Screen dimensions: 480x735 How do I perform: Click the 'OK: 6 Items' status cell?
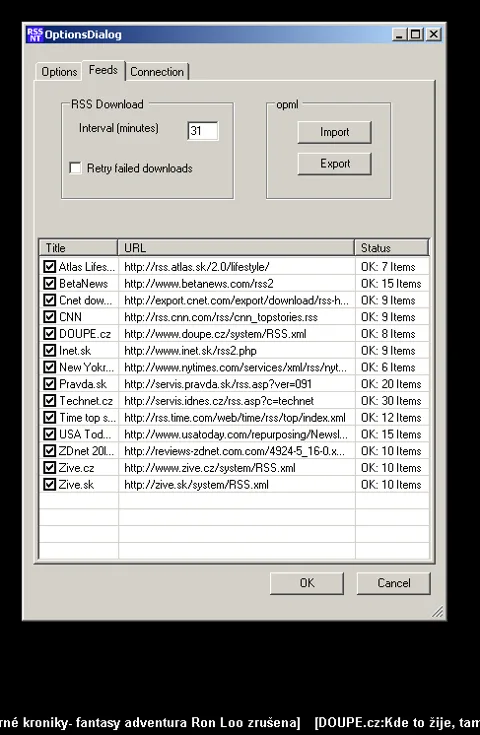point(392,367)
